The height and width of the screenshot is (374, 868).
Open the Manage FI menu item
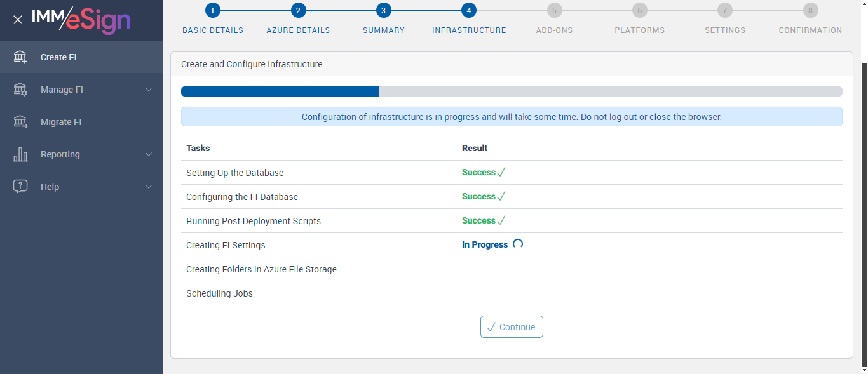(81, 90)
